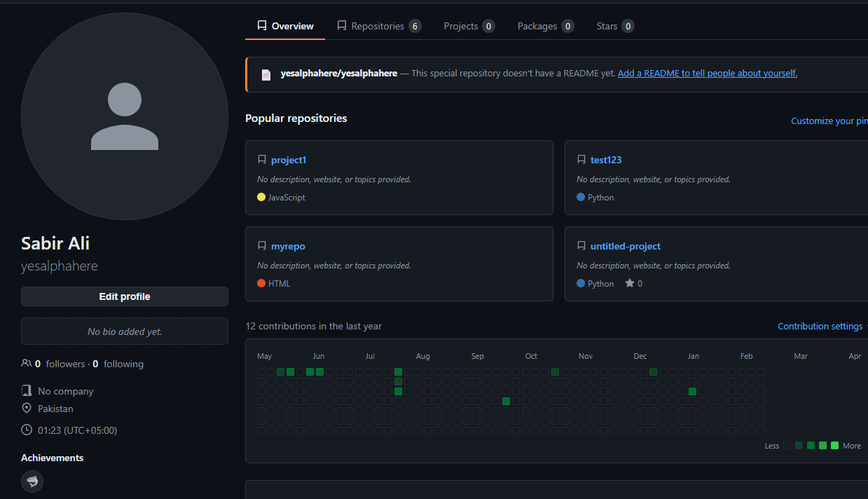The height and width of the screenshot is (499, 868).
Task: Click the brightest green legend square near More
Action: 834,446
